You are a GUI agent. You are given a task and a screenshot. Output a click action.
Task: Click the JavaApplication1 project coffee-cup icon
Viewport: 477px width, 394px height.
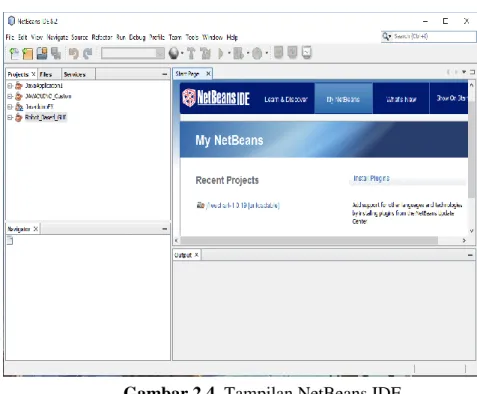(19, 86)
